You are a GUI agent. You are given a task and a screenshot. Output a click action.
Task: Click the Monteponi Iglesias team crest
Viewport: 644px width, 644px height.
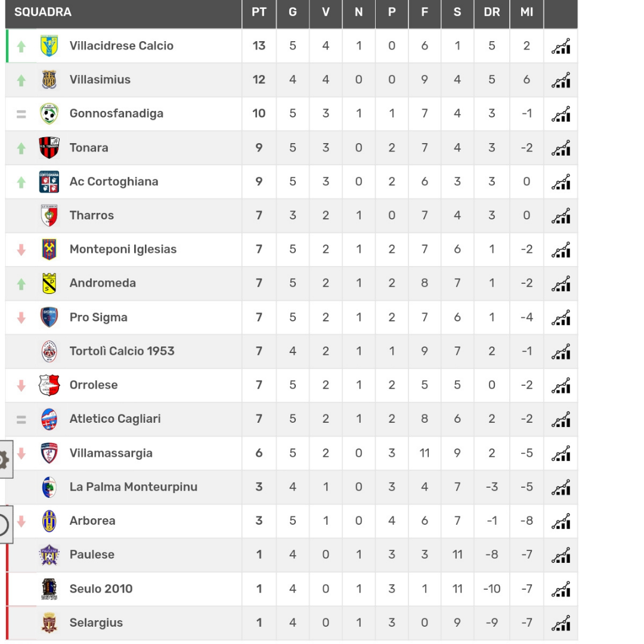(x=49, y=249)
